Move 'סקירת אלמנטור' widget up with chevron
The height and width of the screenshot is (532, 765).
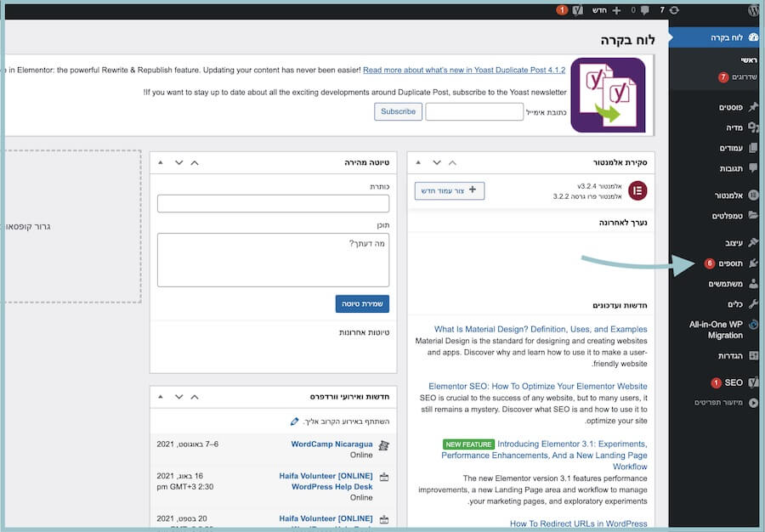click(453, 163)
